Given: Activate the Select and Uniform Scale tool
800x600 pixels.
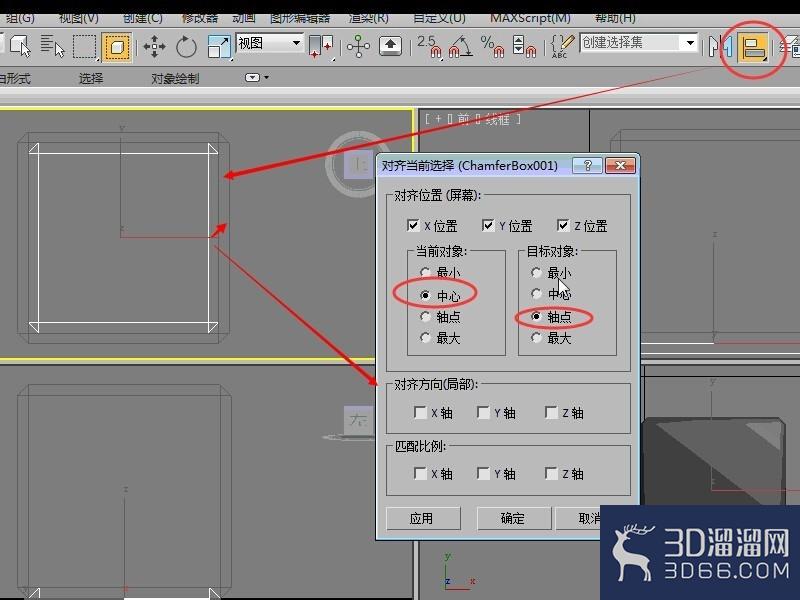Looking at the screenshot, I should click(219, 47).
